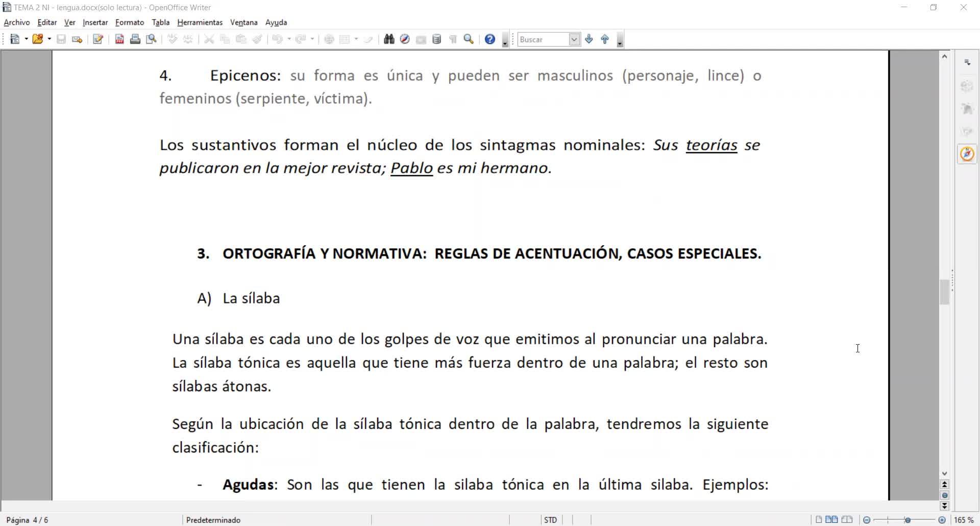The width and height of the screenshot is (980, 526).
Task: Click find next down arrow
Action: [589, 39]
